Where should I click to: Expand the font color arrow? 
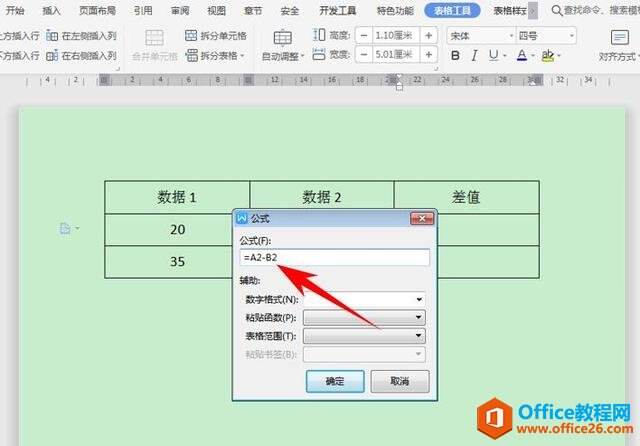point(533,55)
